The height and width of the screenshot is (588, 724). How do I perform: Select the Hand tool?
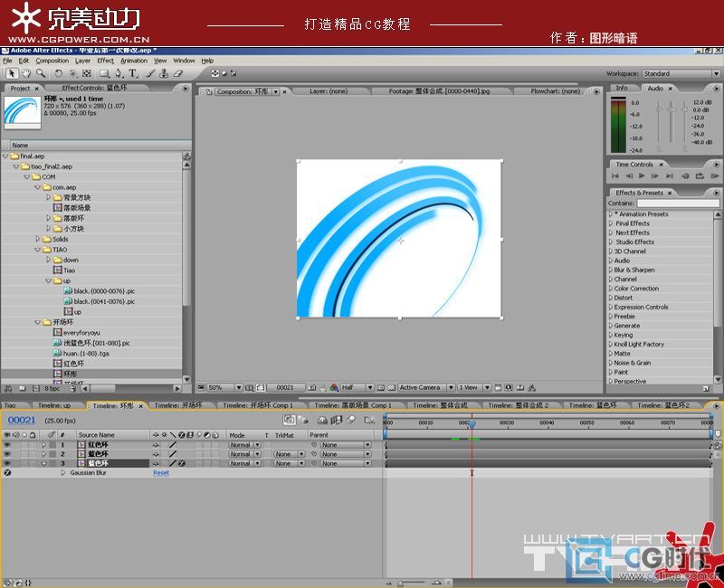(26, 73)
